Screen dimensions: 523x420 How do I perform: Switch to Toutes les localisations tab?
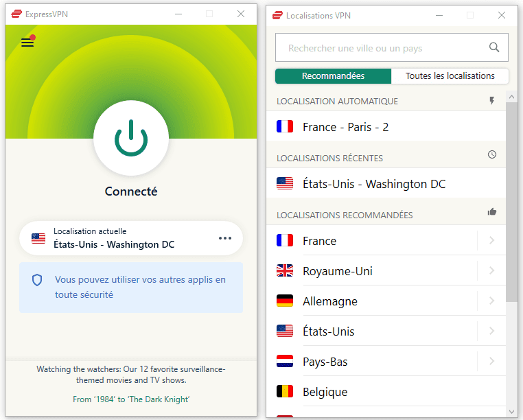[x=450, y=76]
